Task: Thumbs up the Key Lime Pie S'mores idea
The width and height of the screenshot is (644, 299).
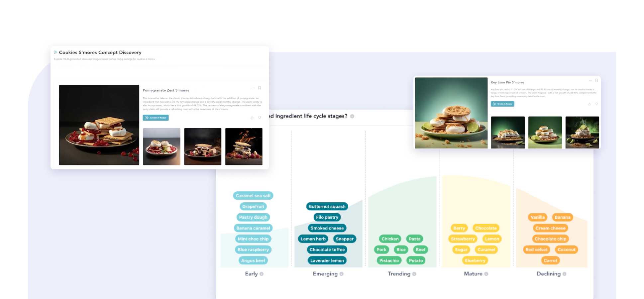Action: click(x=590, y=104)
